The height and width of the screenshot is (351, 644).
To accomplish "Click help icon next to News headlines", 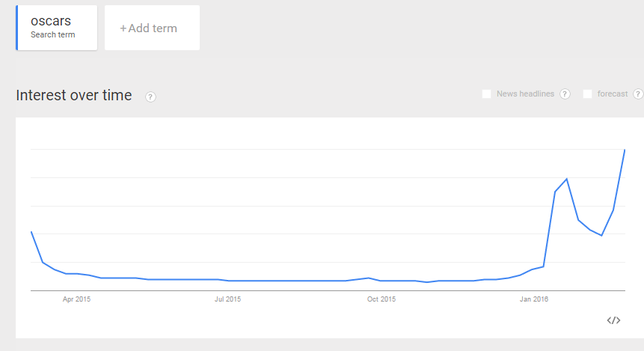I will [x=565, y=94].
